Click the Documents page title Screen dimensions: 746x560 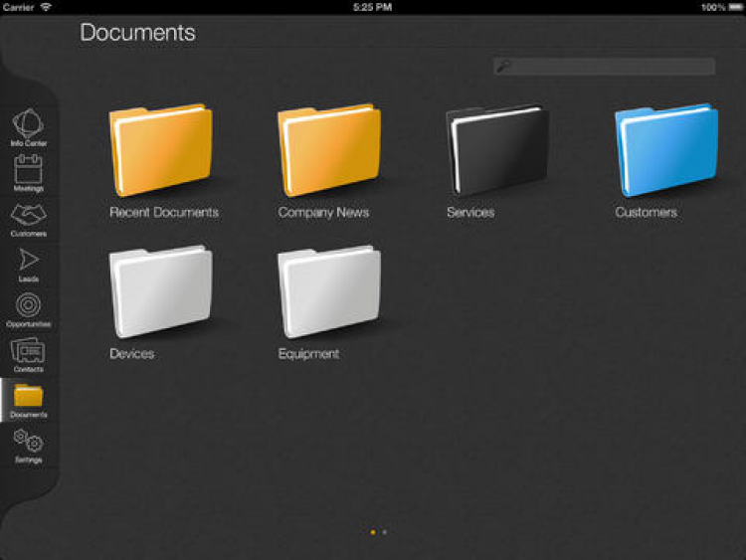click(137, 33)
